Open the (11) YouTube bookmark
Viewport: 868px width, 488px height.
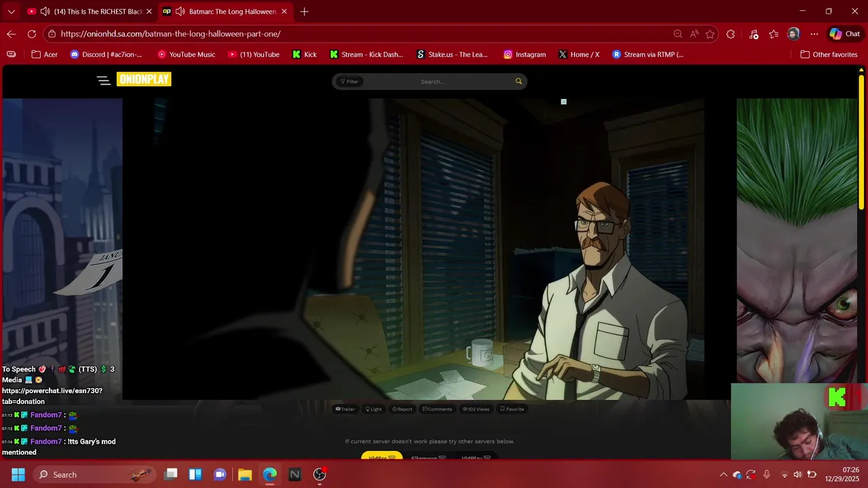[254, 54]
